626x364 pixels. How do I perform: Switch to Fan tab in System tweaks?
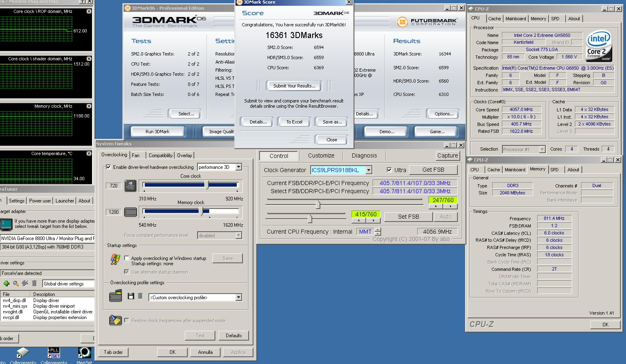click(x=135, y=155)
